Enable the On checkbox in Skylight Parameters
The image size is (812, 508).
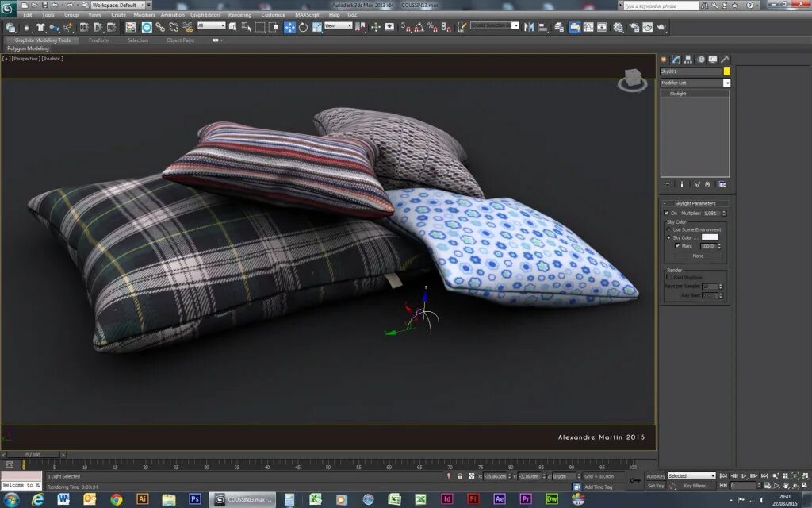point(666,213)
